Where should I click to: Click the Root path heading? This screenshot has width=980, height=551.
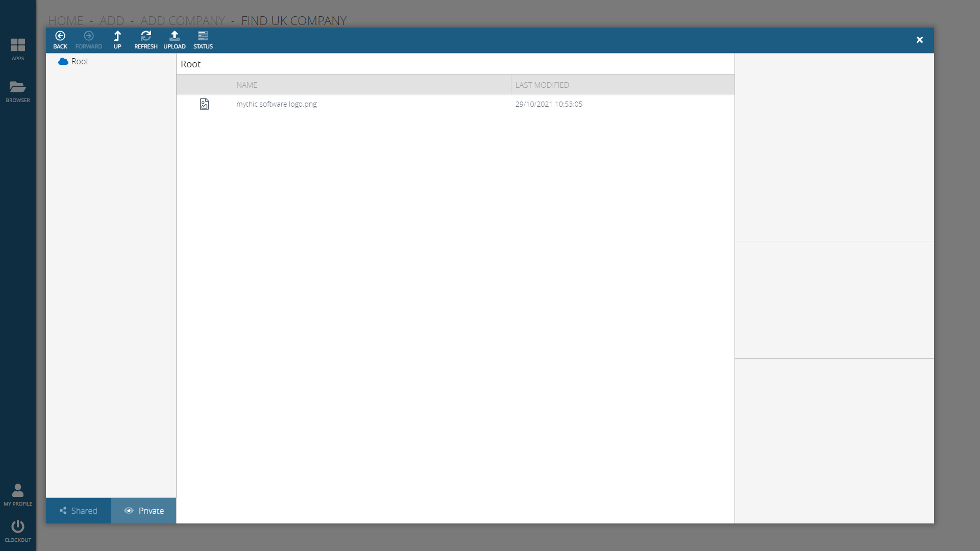[x=191, y=64]
